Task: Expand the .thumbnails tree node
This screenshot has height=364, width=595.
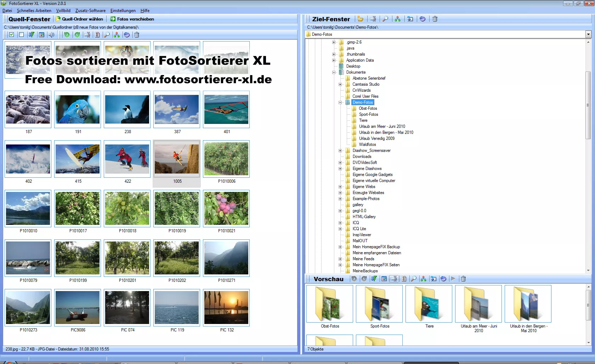Action: pos(334,54)
